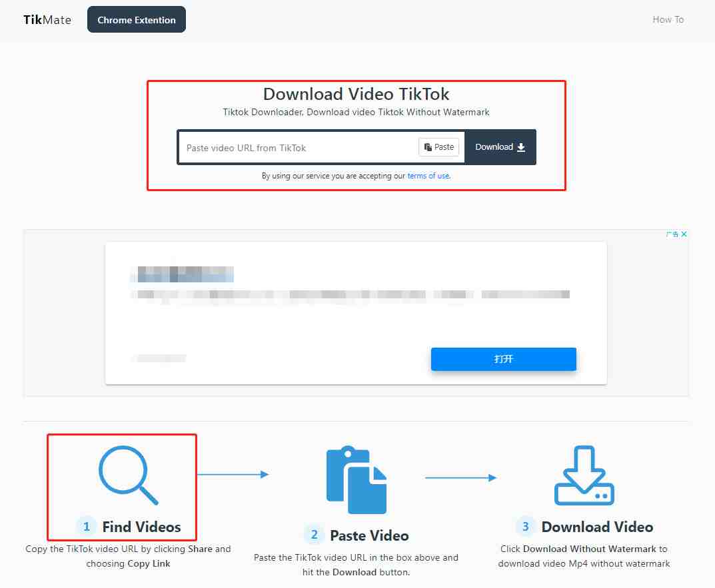This screenshot has width=715, height=588.
Task: Open the Chrome Extention button
Action: pyautogui.click(x=137, y=19)
